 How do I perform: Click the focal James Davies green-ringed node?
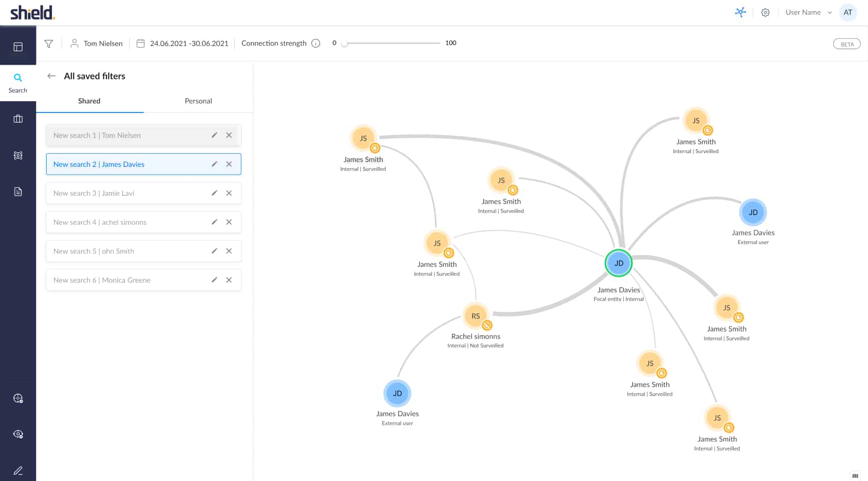[x=618, y=263]
